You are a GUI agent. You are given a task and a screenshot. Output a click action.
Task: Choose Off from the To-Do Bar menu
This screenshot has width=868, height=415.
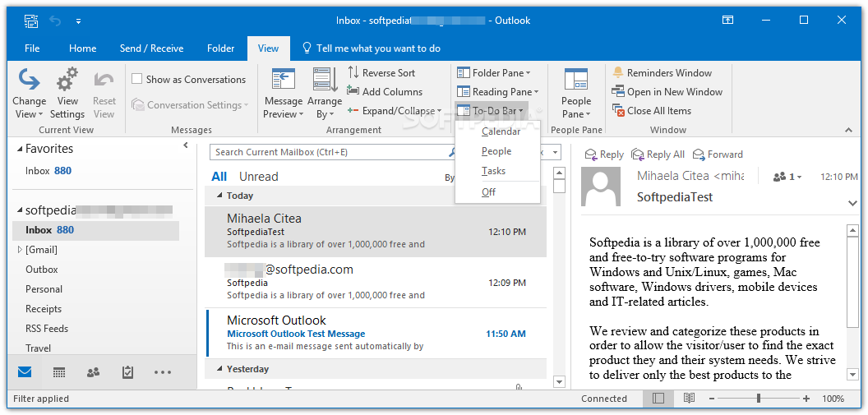coord(497,192)
